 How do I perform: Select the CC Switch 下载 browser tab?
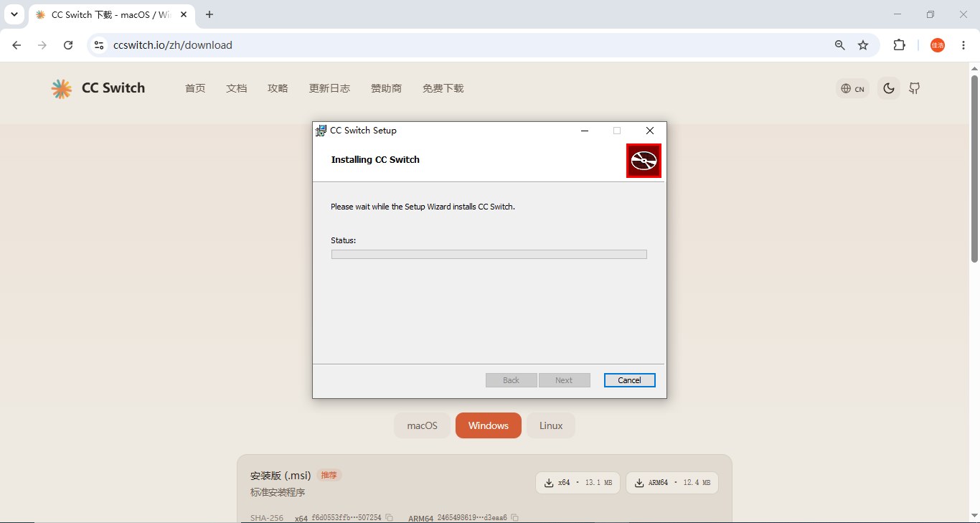(x=112, y=14)
